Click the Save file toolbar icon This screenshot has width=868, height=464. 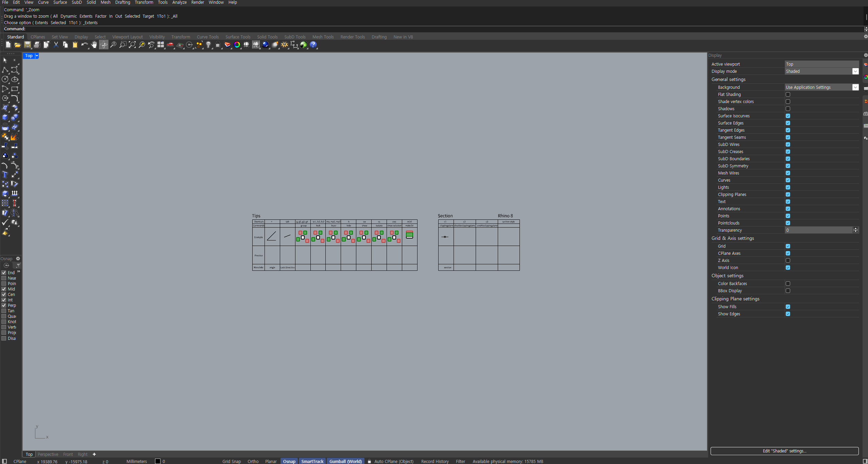[28, 45]
